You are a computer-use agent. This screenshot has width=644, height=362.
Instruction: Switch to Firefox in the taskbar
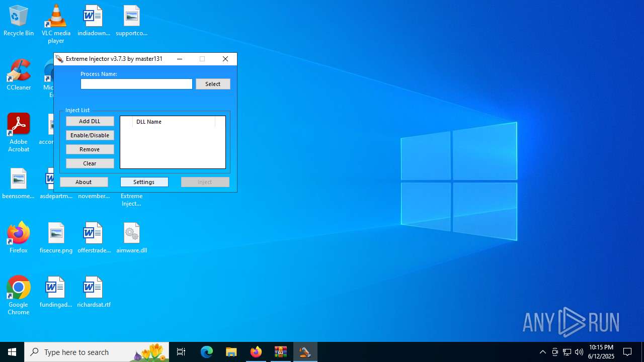click(256, 352)
